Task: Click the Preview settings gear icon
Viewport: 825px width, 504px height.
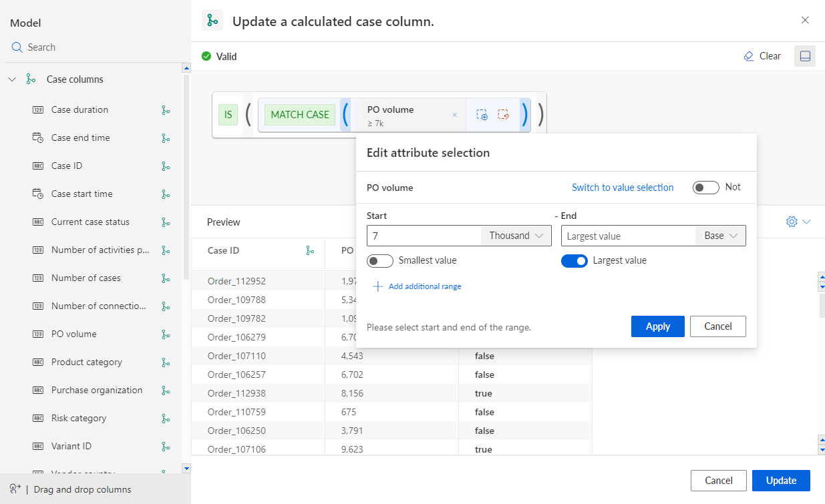Action: click(x=792, y=222)
